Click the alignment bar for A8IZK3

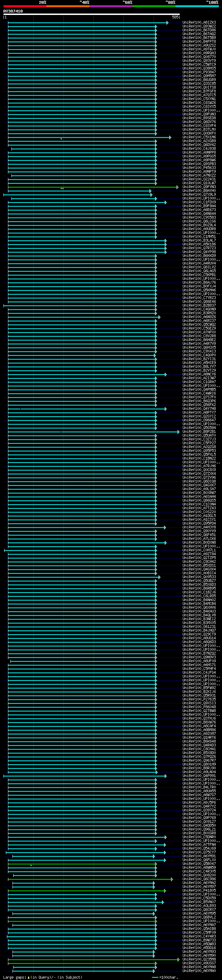88,23
